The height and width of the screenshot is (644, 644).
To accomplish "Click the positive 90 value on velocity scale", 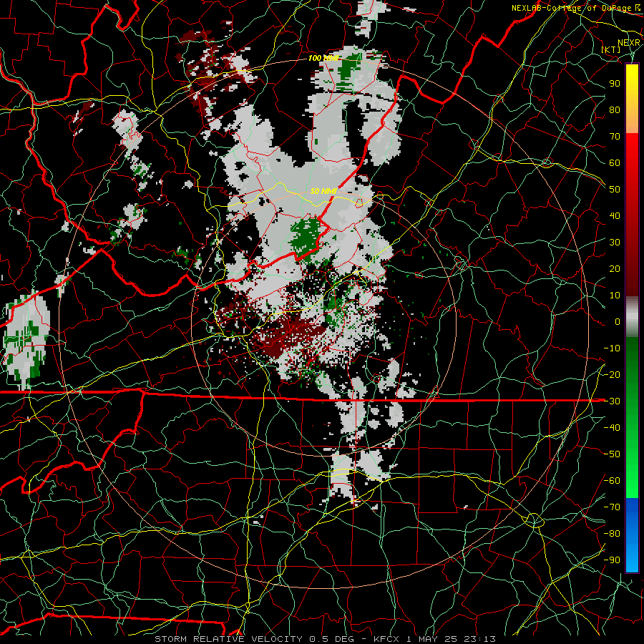I will coord(615,84).
